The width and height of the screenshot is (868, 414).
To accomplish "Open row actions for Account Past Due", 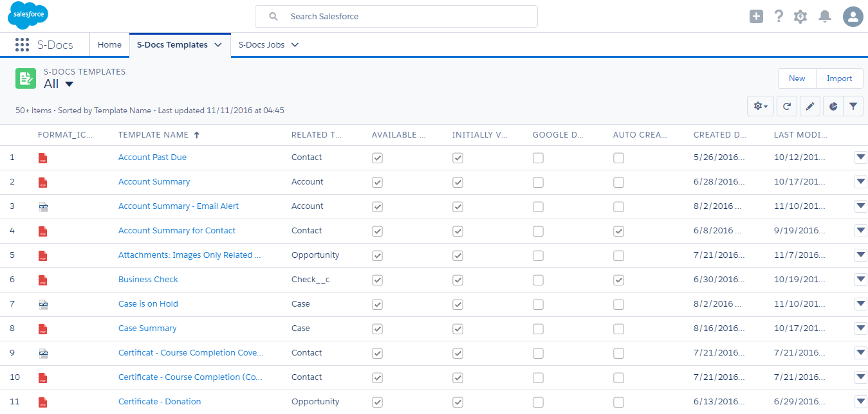I will tap(861, 157).
